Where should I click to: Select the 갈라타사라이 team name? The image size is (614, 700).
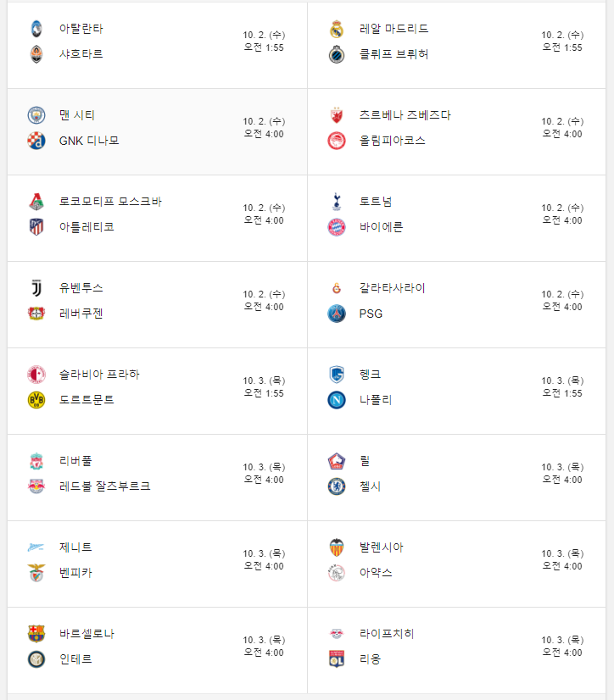pyautogui.click(x=393, y=288)
